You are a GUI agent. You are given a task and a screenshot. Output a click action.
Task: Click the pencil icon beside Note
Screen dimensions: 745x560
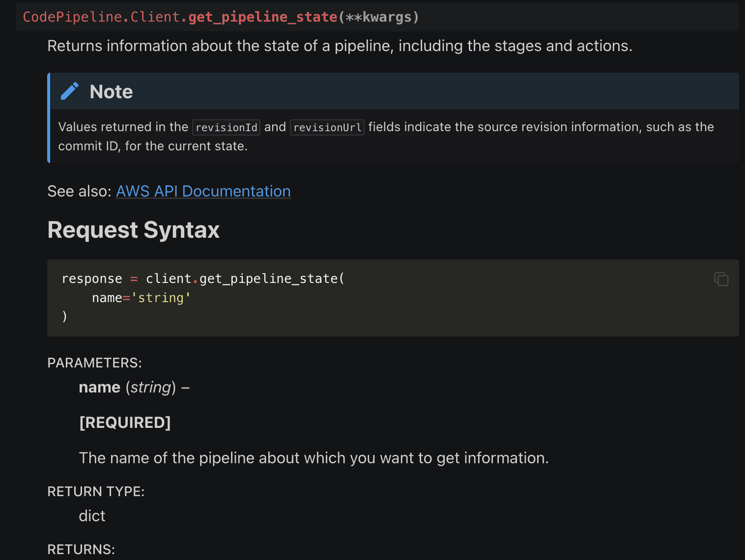click(69, 91)
